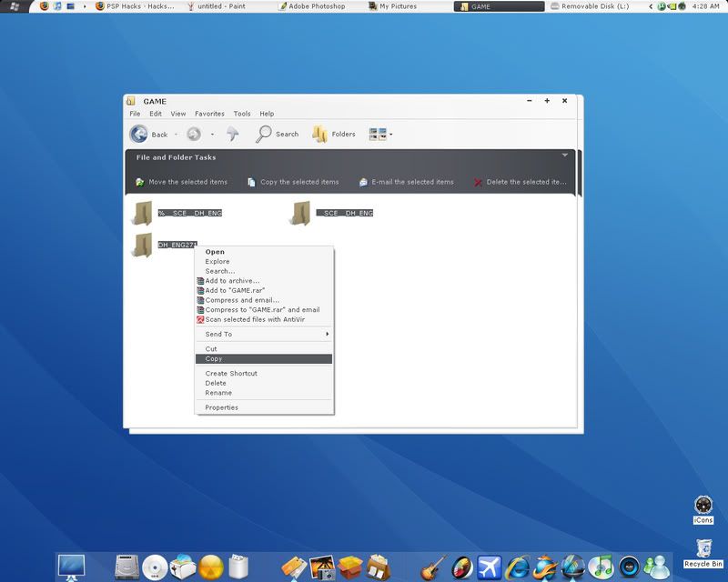Switch to My Pictures taskbar button
The height and width of the screenshot is (582, 728).
(x=393, y=6)
